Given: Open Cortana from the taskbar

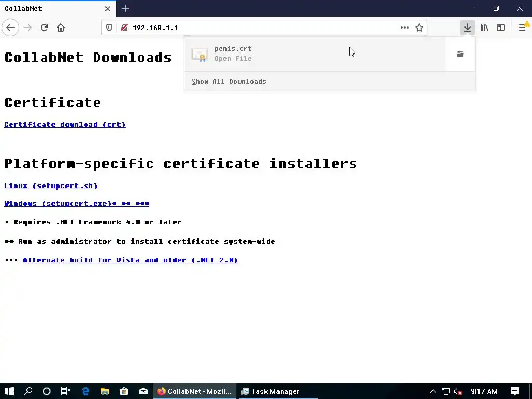Looking at the screenshot, I should (47, 391).
